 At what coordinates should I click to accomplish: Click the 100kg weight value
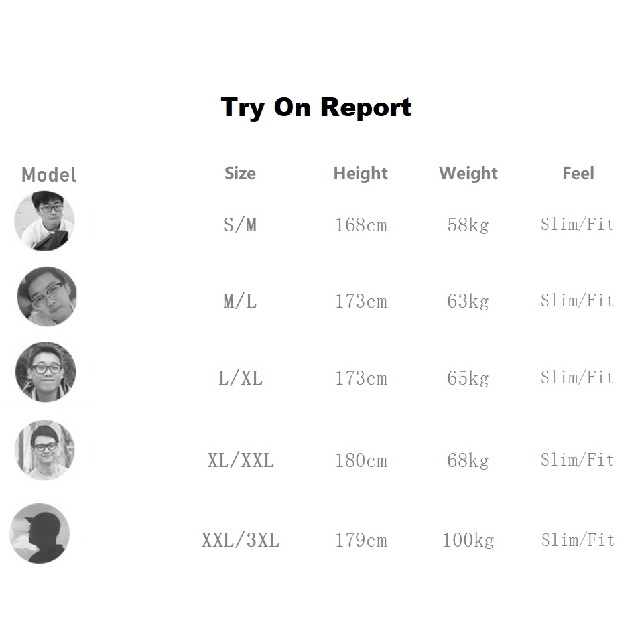(x=468, y=541)
